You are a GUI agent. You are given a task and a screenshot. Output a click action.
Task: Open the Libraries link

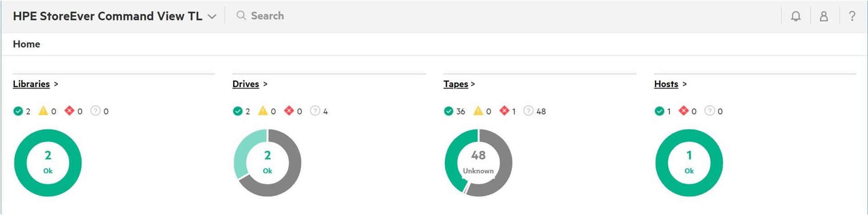click(31, 84)
